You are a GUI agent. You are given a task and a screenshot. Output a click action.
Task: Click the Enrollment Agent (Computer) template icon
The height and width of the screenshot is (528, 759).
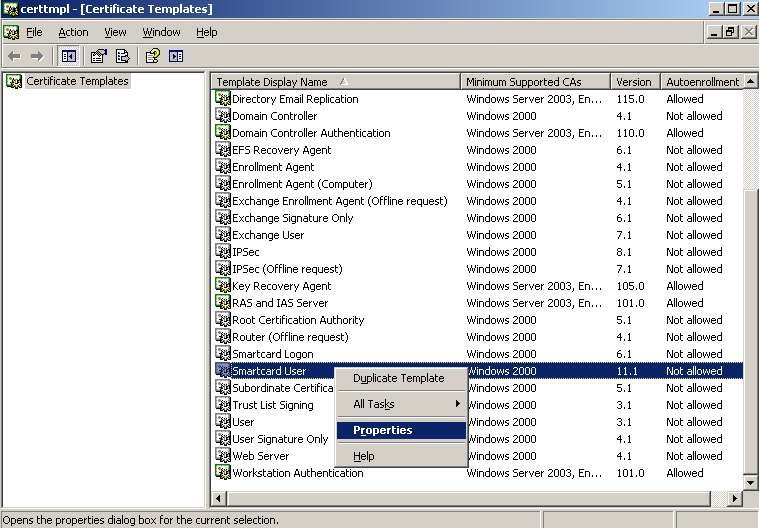(x=223, y=183)
